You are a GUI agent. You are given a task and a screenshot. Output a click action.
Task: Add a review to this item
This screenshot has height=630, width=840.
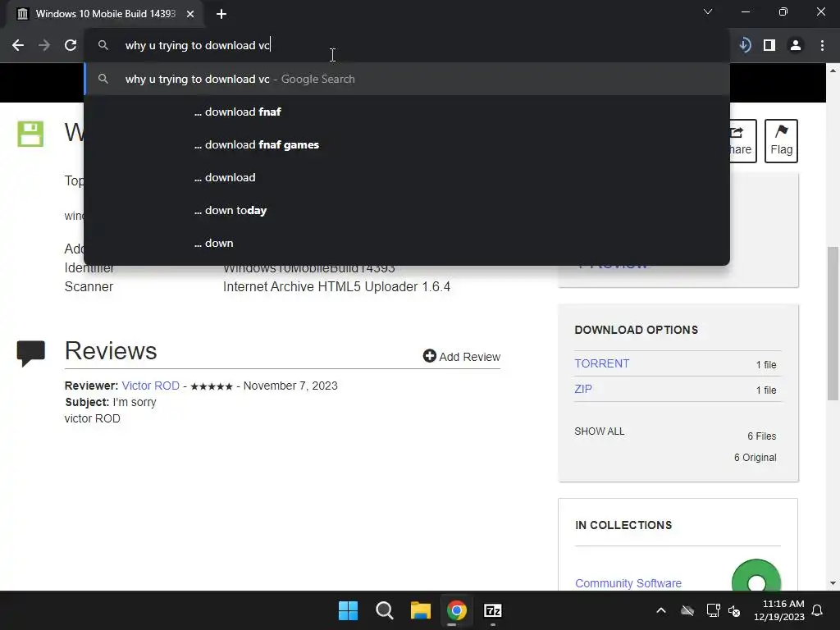(461, 356)
